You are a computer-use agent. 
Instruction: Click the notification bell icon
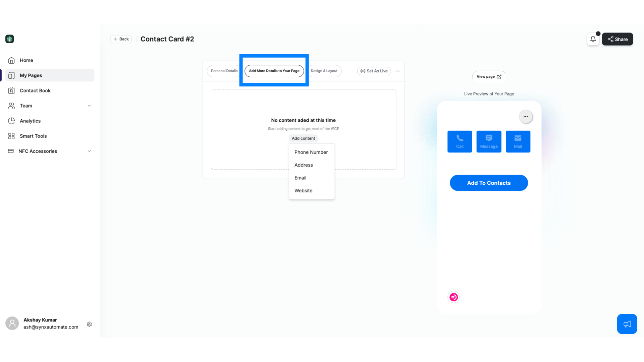593,39
